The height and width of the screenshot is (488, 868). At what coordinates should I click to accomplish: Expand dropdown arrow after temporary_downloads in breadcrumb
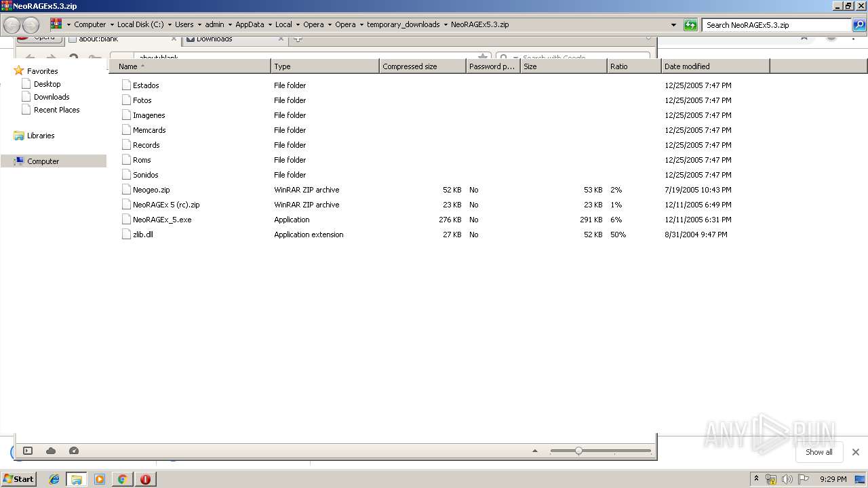coord(446,24)
